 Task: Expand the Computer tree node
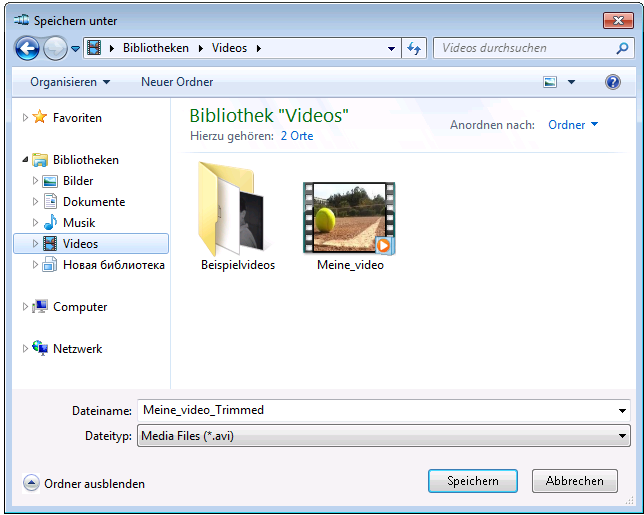pos(25,306)
